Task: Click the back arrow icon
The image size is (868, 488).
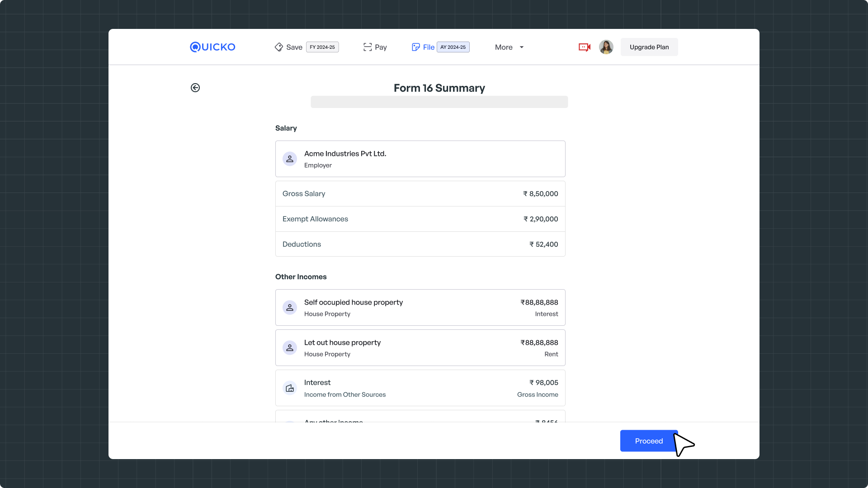Action: click(x=195, y=88)
